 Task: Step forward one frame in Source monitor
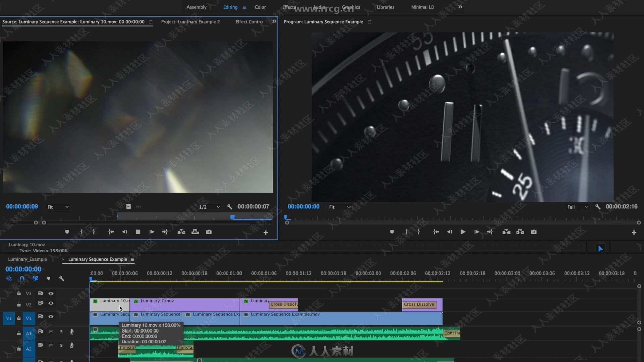click(x=152, y=232)
